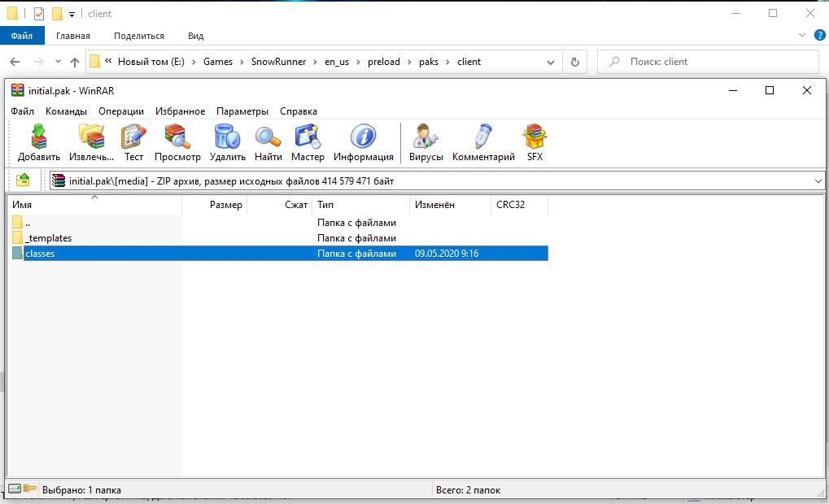This screenshot has width=829, height=504.
Task: Click the Explorer search field
Action: (716, 62)
